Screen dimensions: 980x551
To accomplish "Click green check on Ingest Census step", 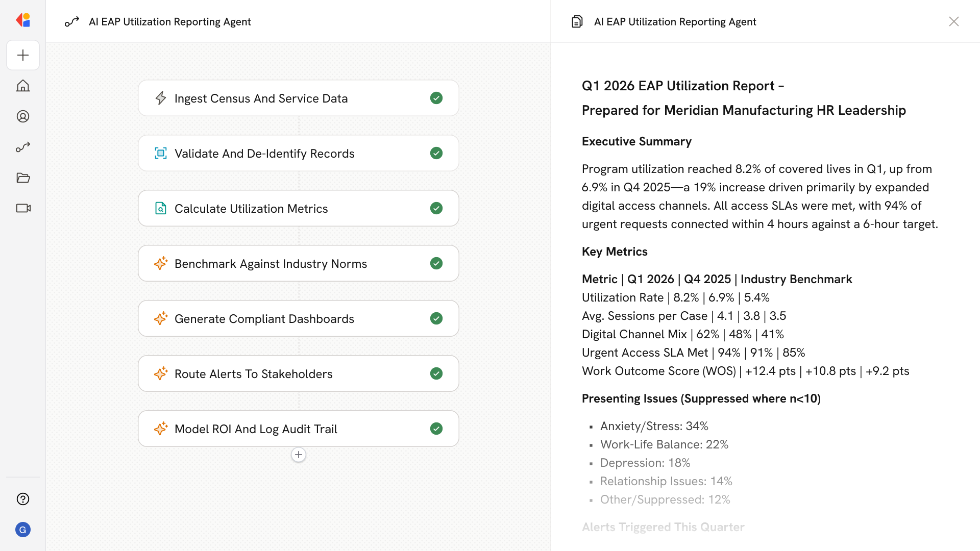I will tap(436, 98).
